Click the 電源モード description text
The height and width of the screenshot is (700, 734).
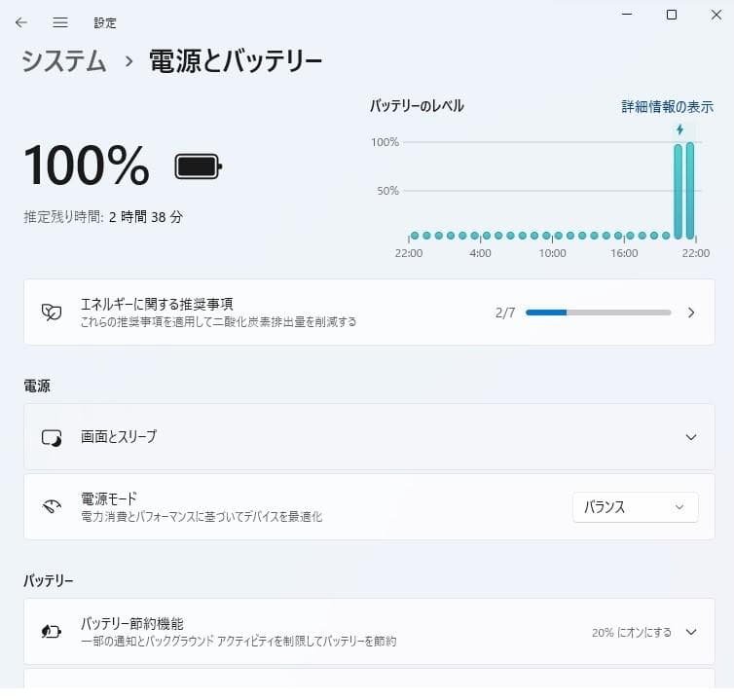(202, 516)
